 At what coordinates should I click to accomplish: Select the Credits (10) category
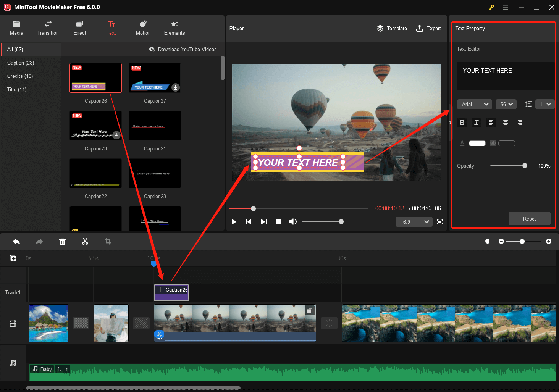click(20, 76)
